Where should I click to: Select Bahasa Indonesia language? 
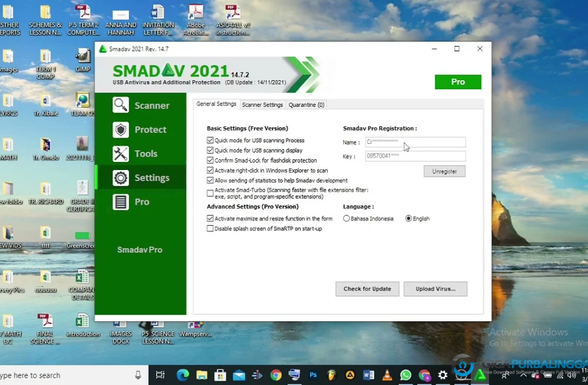pos(347,218)
